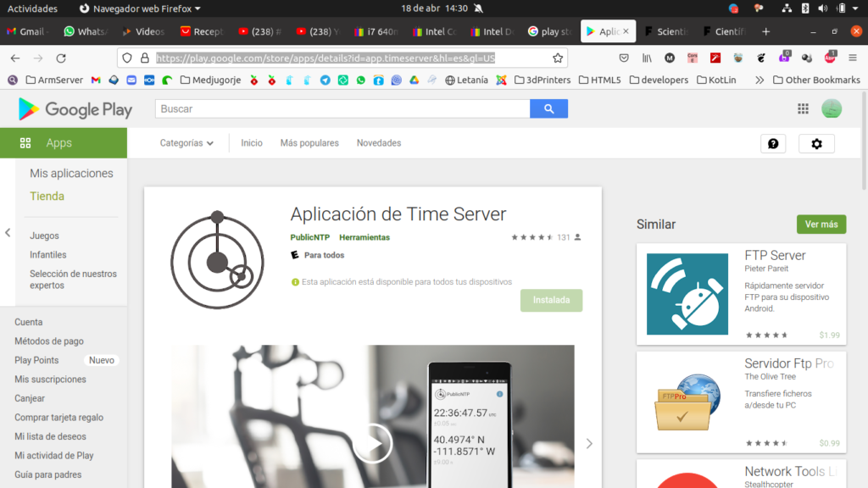This screenshot has width=868, height=488.
Task: Switch to the Scienti tab
Action: click(666, 31)
